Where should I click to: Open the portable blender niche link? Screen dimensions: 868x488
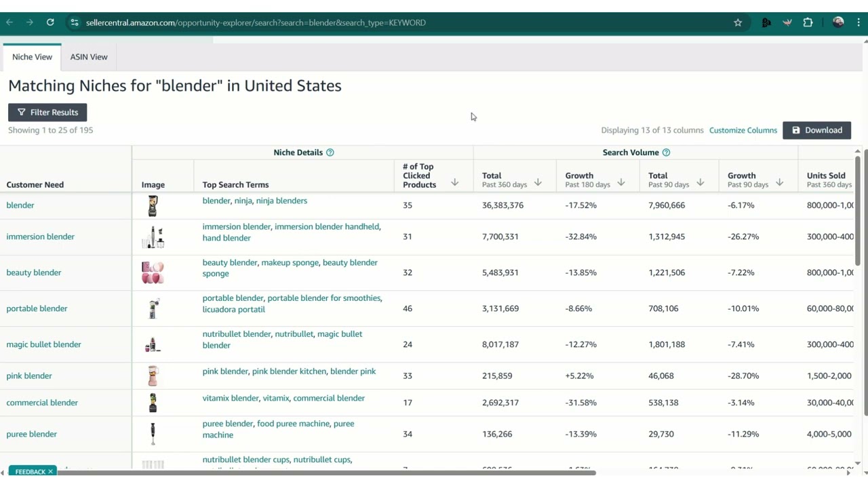(37, 308)
